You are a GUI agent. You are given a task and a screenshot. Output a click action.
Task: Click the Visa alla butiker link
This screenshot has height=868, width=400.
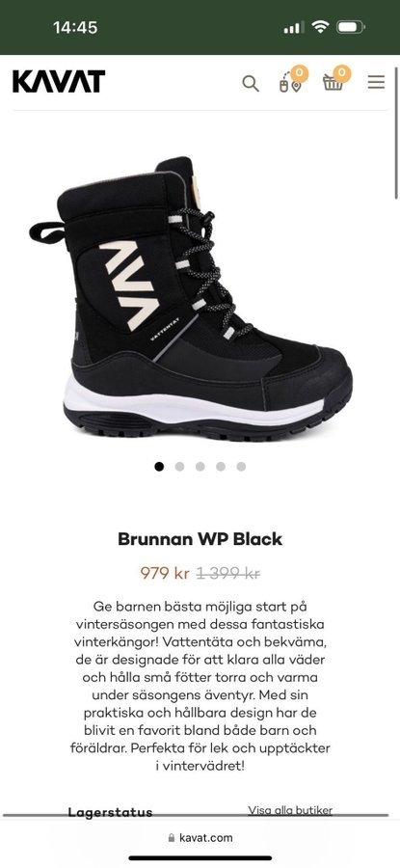(x=290, y=810)
